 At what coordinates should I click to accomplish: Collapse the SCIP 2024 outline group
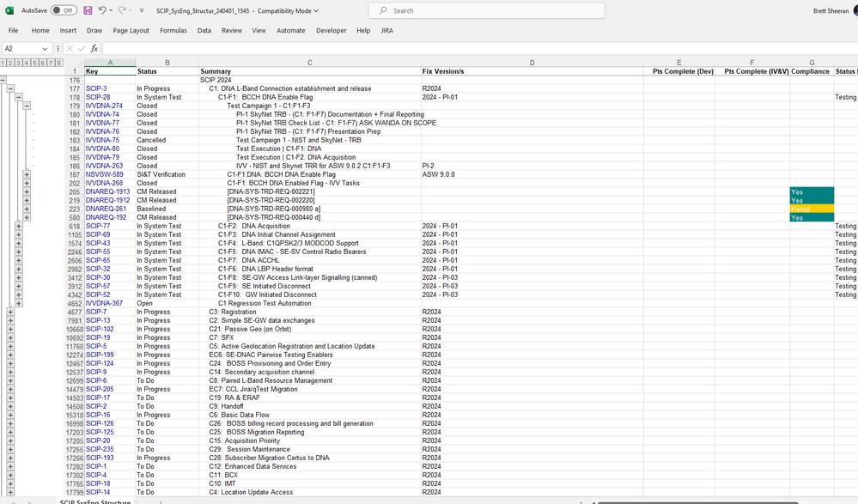point(3,80)
